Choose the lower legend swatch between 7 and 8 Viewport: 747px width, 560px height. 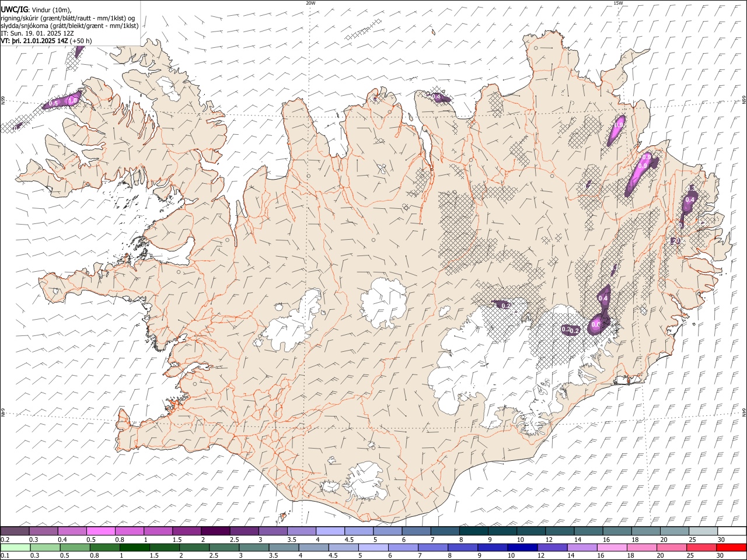[x=432, y=547]
